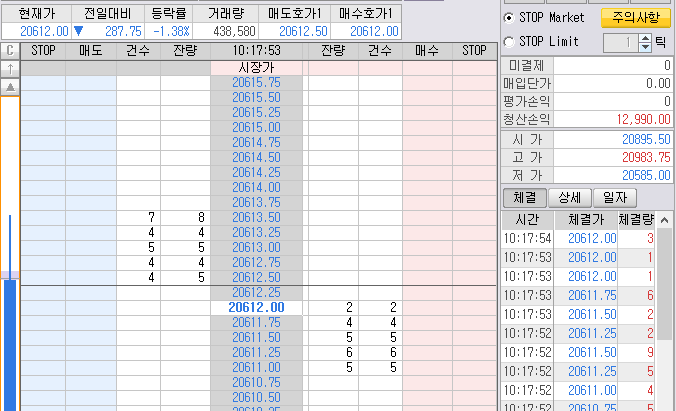Open the 주의사항 notice button
This screenshot has width=676, height=411.
click(x=636, y=18)
